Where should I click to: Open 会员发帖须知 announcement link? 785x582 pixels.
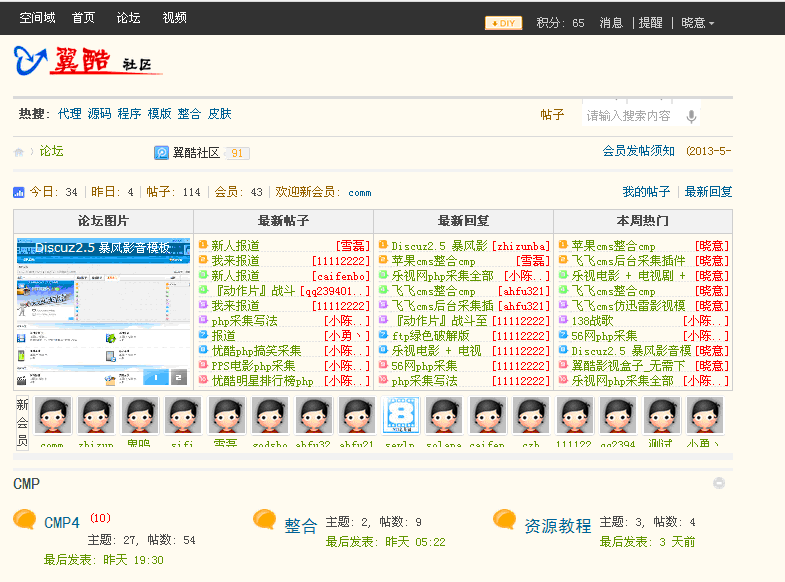pyautogui.click(x=638, y=151)
